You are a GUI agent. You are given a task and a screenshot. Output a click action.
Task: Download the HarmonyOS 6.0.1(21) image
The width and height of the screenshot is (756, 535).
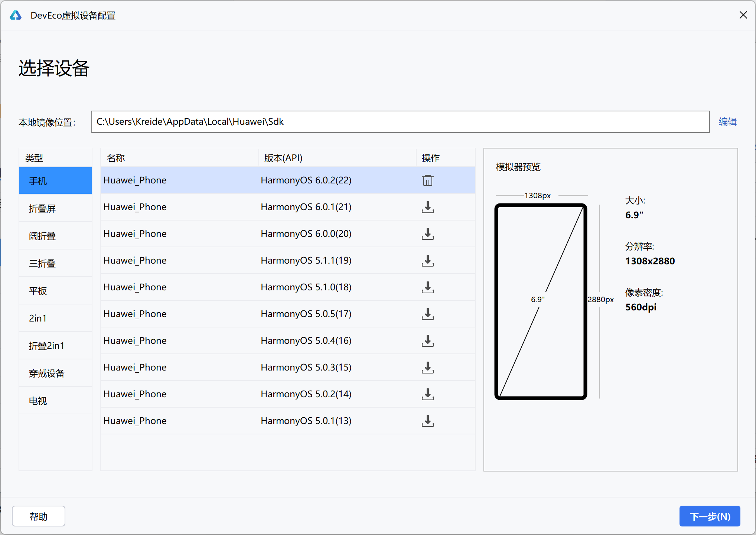(x=427, y=207)
